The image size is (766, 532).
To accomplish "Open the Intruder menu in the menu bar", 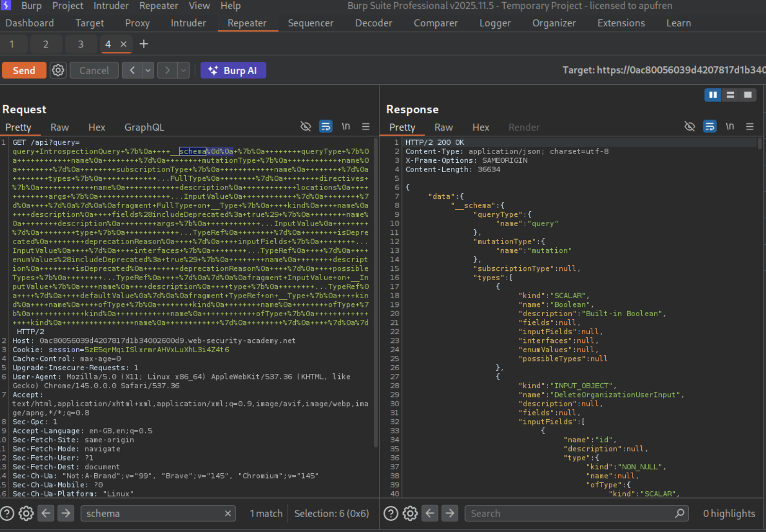I will pos(111,6).
